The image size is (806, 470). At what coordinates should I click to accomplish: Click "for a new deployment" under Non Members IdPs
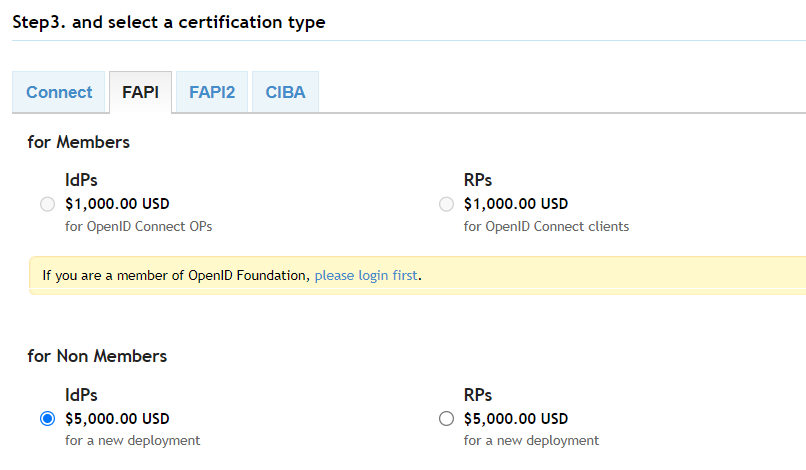(x=132, y=440)
